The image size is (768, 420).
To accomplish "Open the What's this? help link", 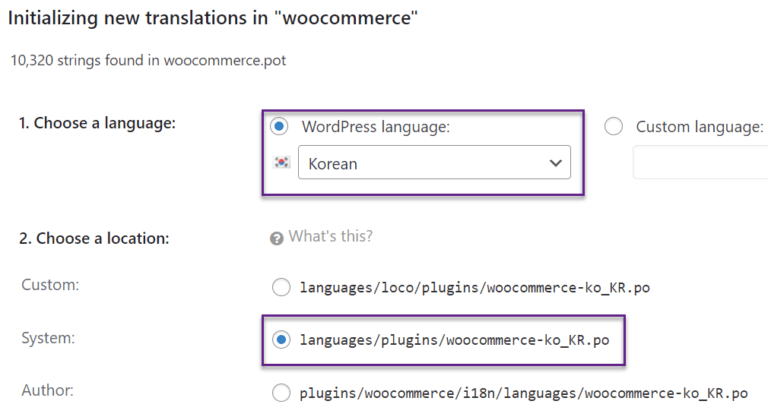I will click(x=331, y=236).
